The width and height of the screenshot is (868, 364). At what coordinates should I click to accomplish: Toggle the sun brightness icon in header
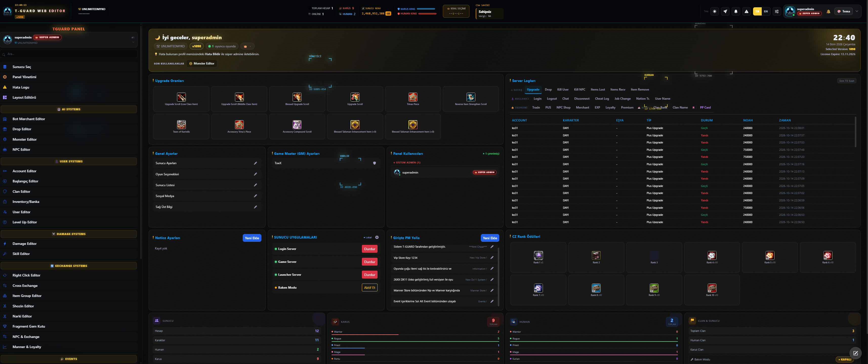click(x=714, y=11)
